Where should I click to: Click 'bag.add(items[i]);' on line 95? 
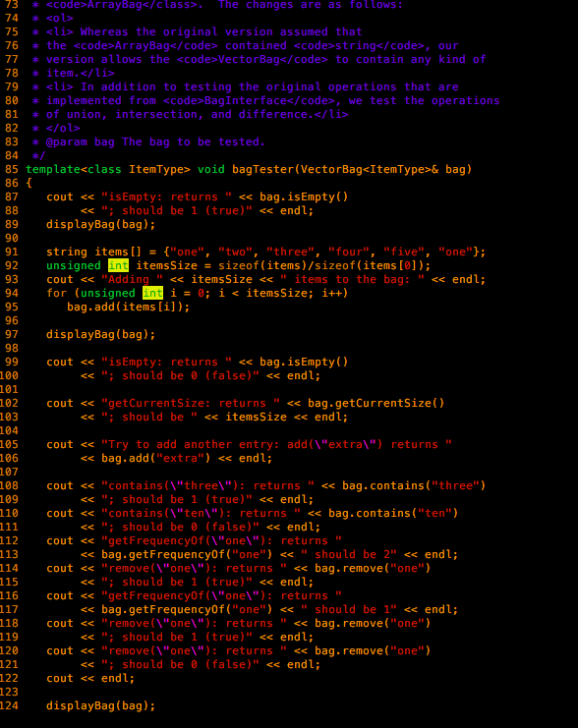128,307
